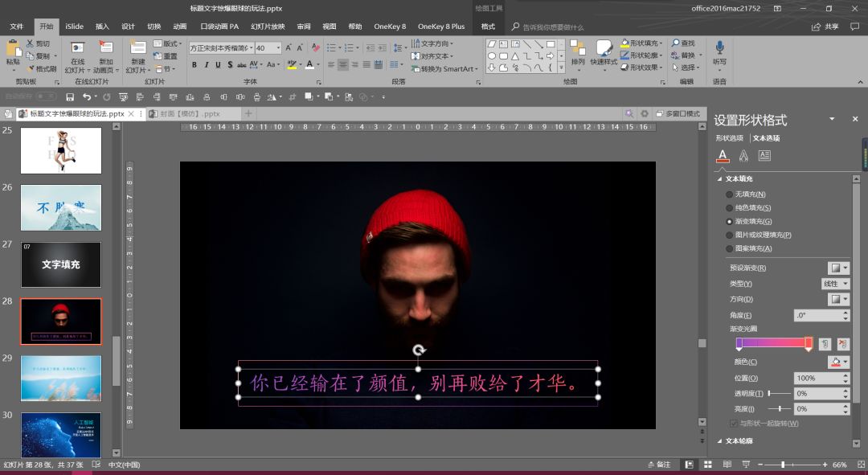Select the triangle shape in shapes gallery
868x475 pixels.
click(515, 56)
